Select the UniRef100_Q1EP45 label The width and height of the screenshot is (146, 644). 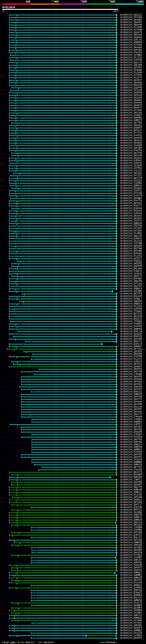[131, 88]
